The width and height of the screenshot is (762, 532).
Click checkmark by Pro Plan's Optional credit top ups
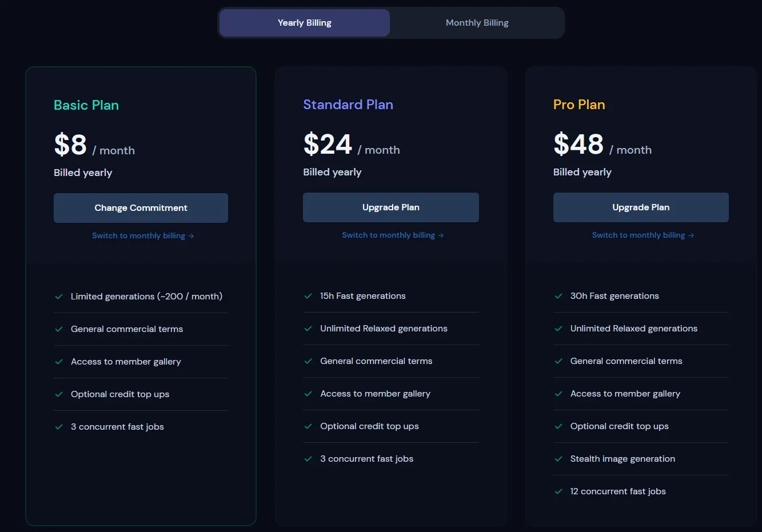(x=558, y=426)
